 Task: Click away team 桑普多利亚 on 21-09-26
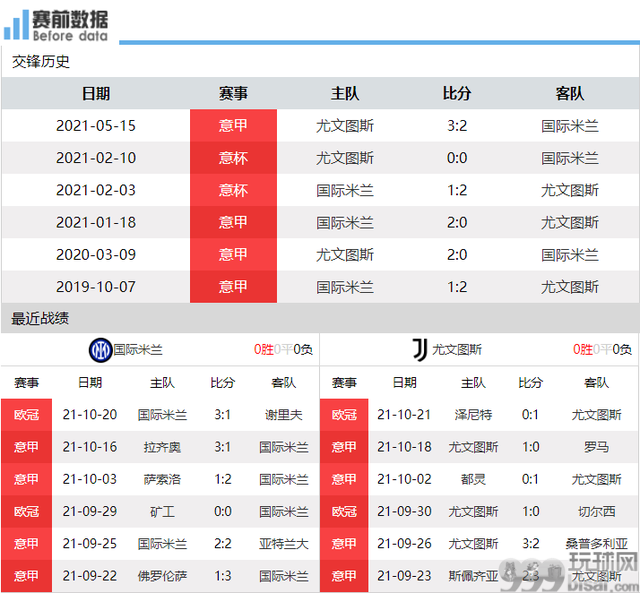click(x=596, y=544)
